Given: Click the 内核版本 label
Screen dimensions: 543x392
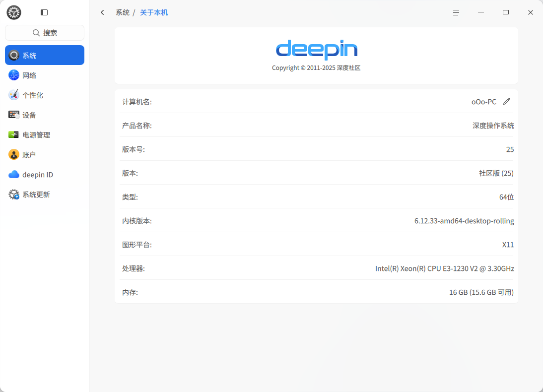Looking at the screenshot, I should click(x=137, y=221).
